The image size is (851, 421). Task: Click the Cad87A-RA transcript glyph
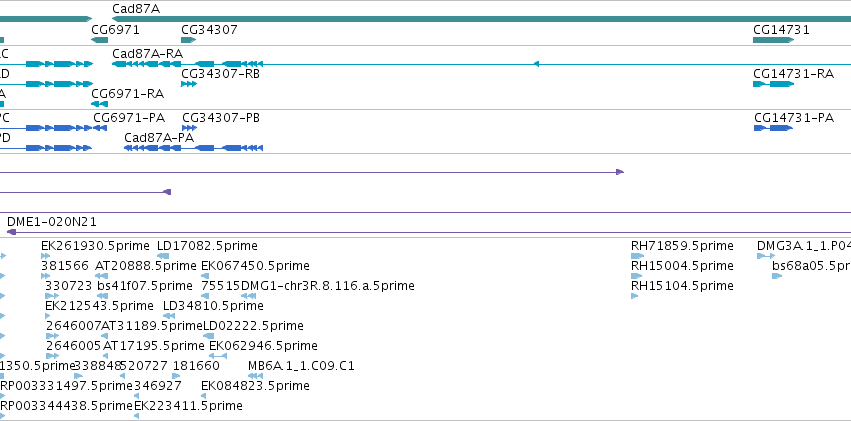[481, 64]
